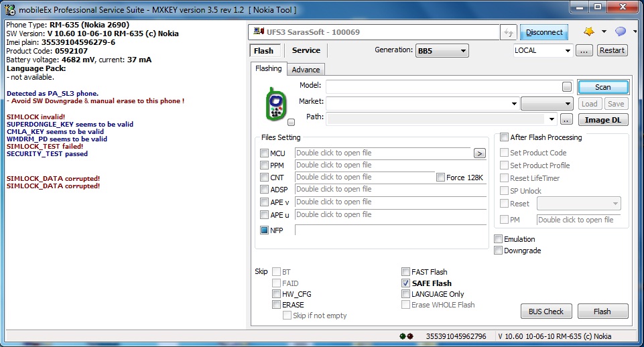Screen dimensions: 644x347
Task: Enable FAST Flash option
Action: point(406,272)
